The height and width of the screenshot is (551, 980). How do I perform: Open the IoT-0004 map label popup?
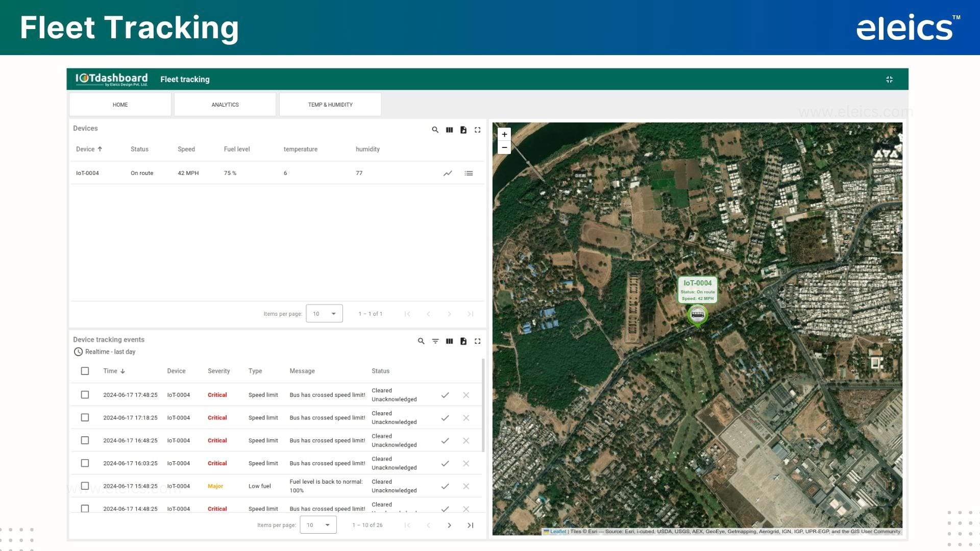[697, 290]
